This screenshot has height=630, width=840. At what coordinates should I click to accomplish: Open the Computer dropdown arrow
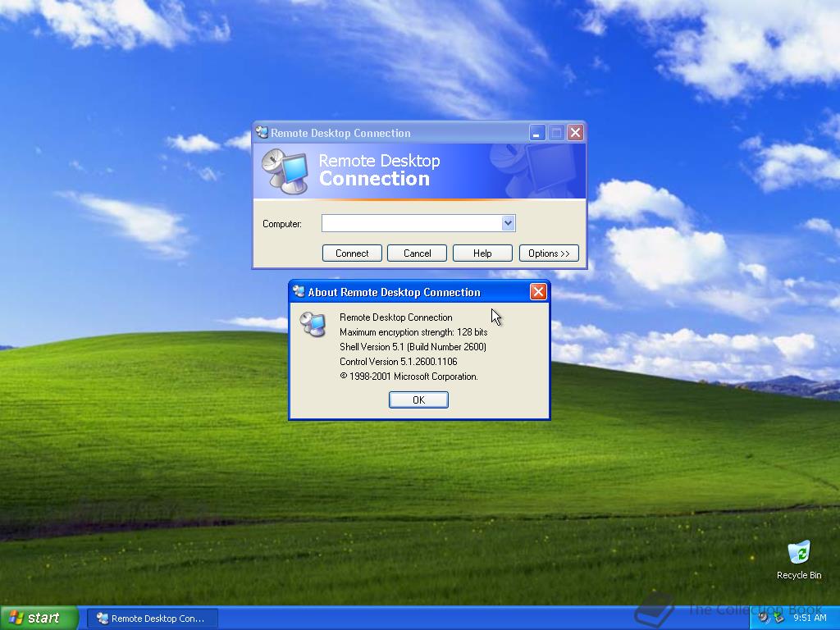pyautogui.click(x=508, y=223)
